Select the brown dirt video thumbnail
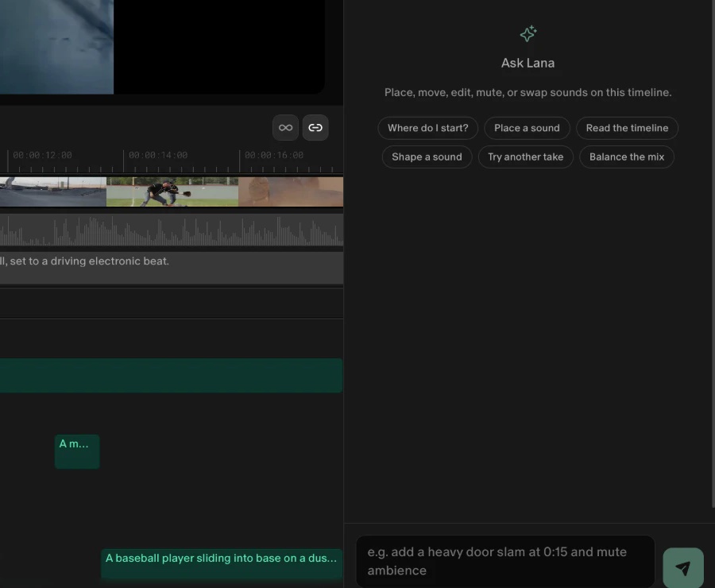This screenshot has height=588, width=715. [291, 192]
